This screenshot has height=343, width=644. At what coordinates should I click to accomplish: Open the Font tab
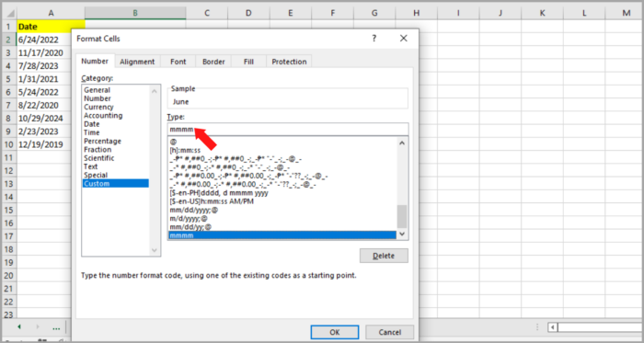(178, 62)
